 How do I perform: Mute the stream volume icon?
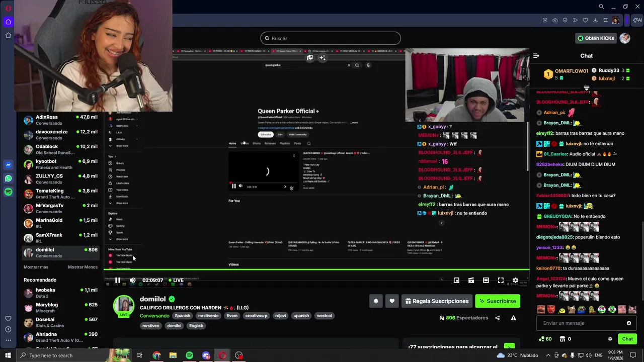pyautogui.click(x=132, y=281)
